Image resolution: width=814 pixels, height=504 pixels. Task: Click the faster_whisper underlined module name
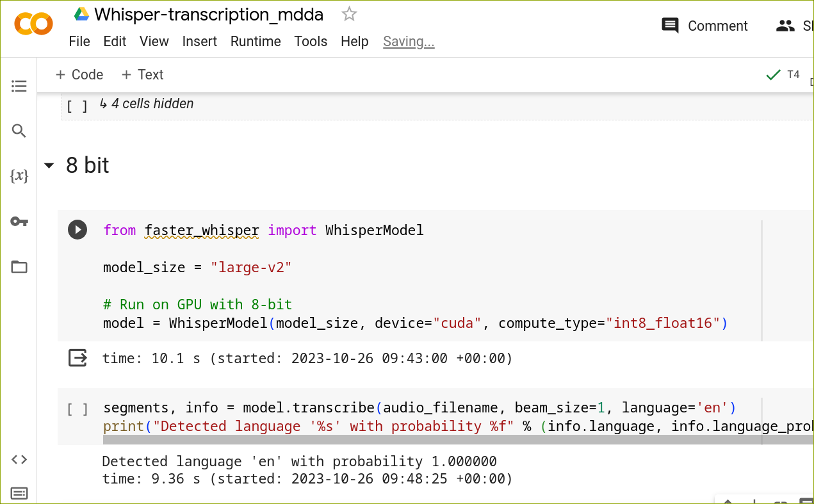(202, 231)
